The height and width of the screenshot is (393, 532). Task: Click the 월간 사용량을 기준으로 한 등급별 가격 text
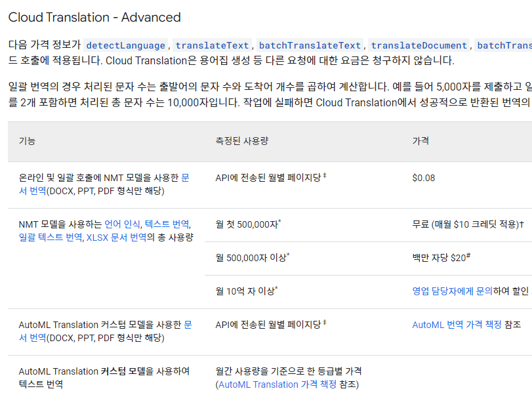[x=289, y=371]
